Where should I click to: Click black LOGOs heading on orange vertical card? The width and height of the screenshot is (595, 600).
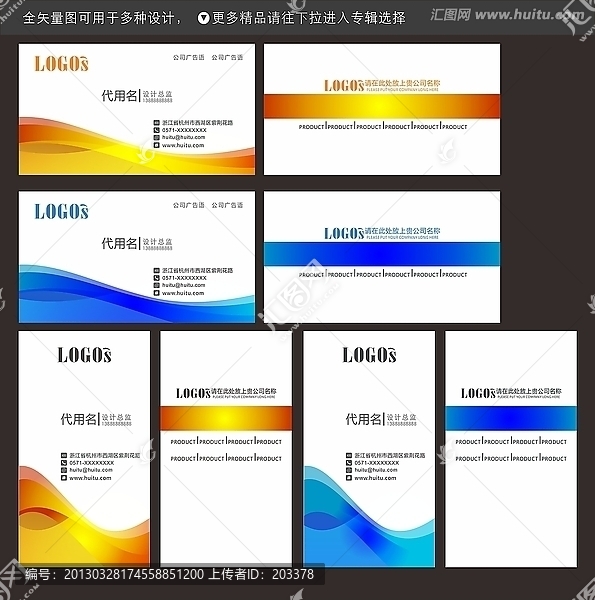pyautogui.click(x=85, y=355)
